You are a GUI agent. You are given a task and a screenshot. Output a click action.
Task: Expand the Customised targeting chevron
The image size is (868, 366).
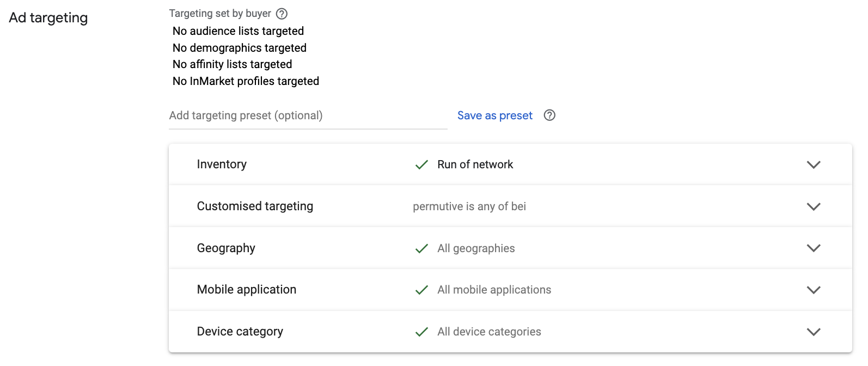814,206
